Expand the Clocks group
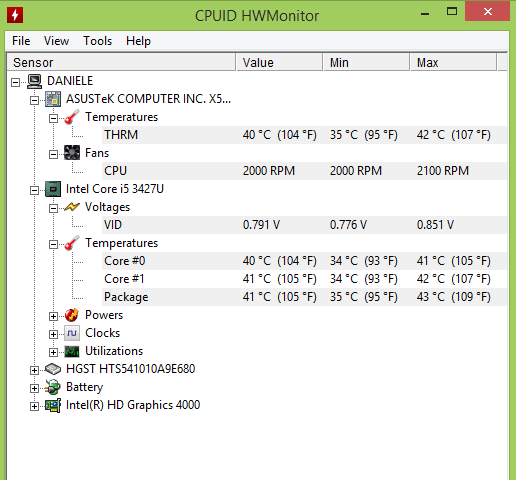This screenshot has height=480, width=516. [x=53, y=334]
